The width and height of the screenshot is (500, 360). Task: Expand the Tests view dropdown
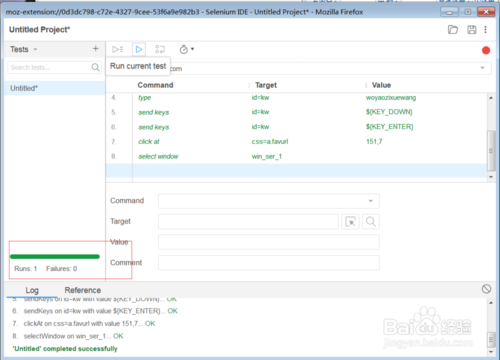(x=35, y=49)
